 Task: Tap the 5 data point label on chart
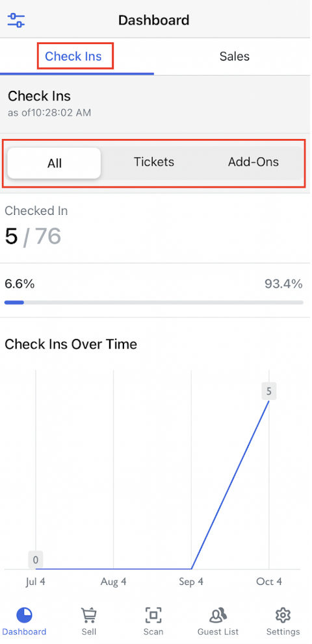[269, 391]
